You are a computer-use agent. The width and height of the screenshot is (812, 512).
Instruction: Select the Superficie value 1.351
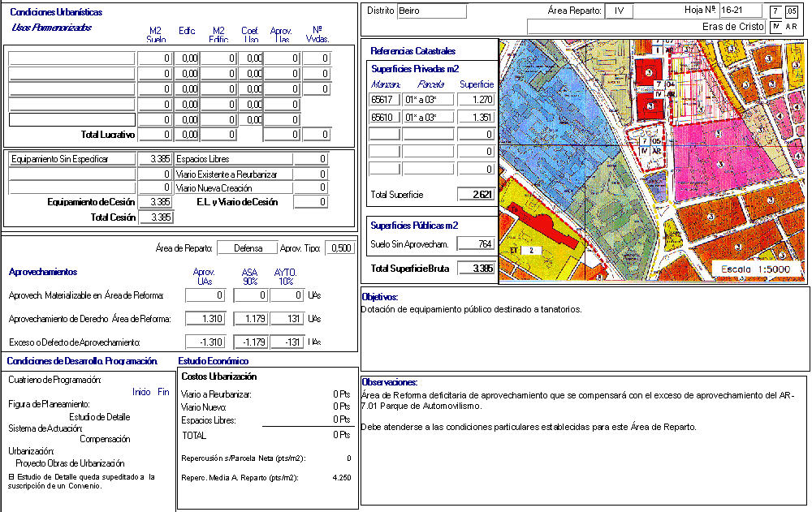(x=476, y=118)
